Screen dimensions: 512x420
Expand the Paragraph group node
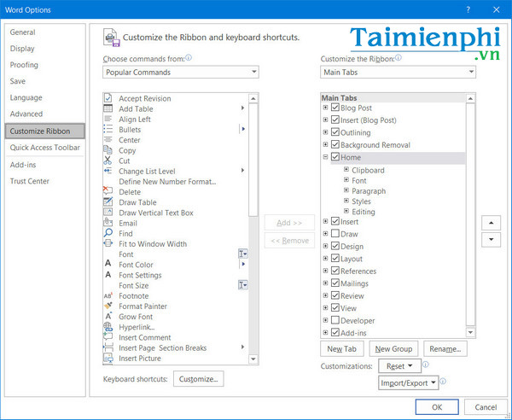(x=346, y=190)
